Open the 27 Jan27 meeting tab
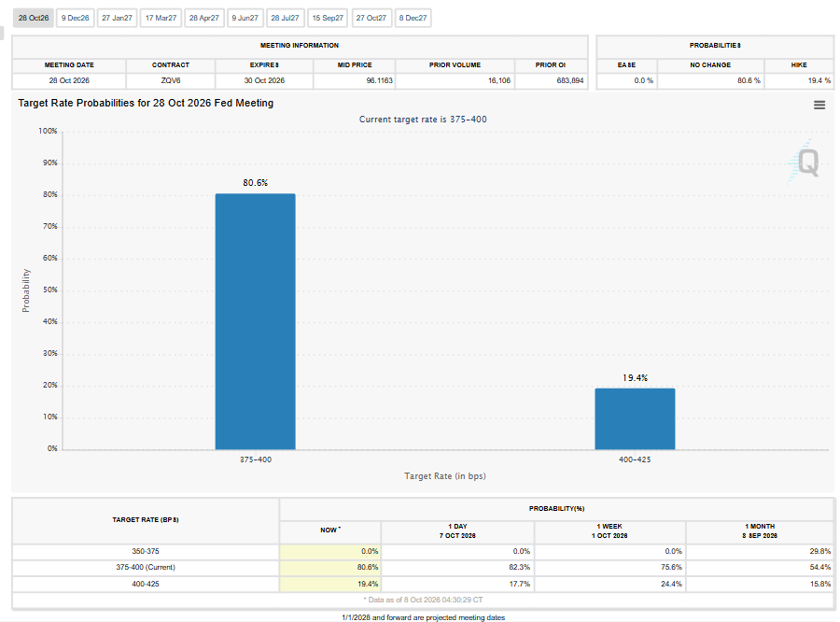This screenshot has height=622, width=840. 117,18
